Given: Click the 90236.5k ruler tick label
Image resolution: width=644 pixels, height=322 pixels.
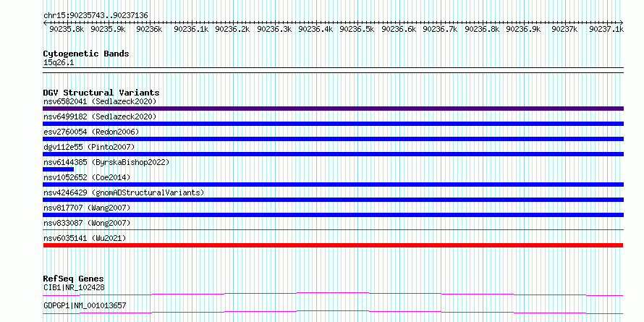Looking at the screenshot, I should [x=357, y=30].
